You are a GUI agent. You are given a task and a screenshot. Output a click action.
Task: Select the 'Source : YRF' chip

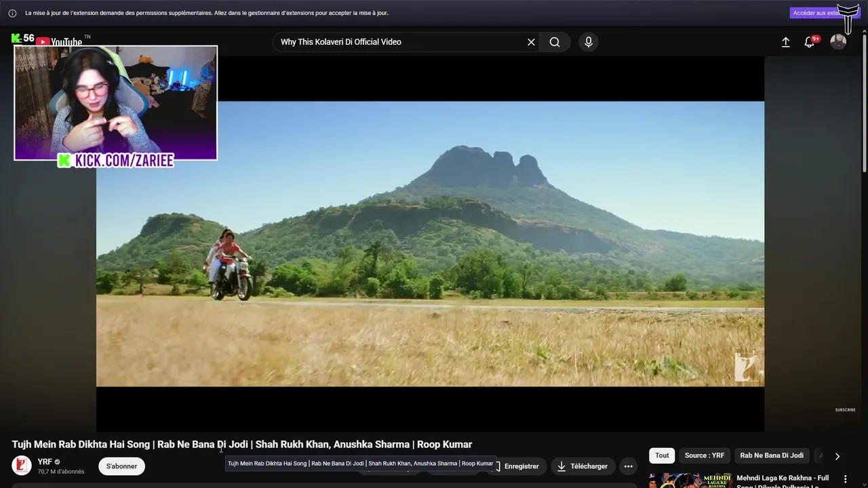705,455
